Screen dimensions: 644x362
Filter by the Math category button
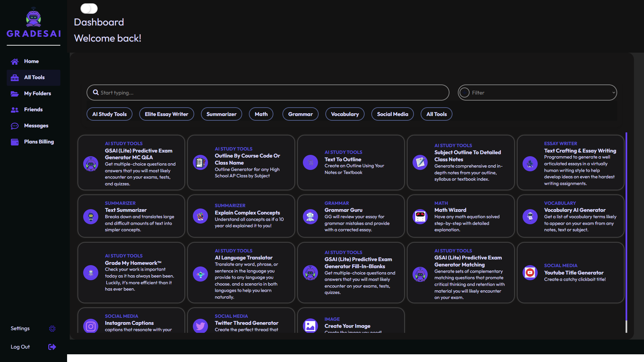click(261, 114)
